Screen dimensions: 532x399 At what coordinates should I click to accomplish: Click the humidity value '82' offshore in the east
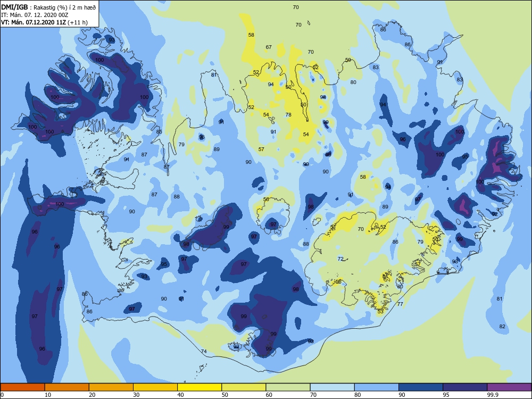click(x=502, y=327)
